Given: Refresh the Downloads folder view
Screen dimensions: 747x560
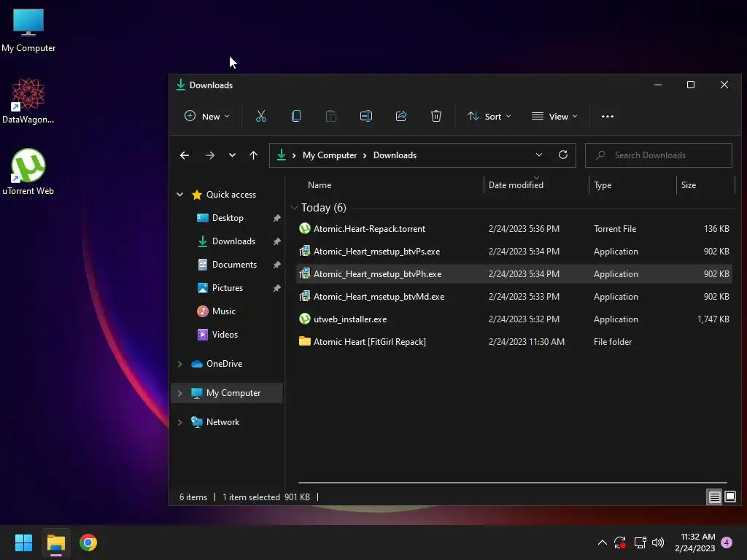Looking at the screenshot, I should pos(562,155).
